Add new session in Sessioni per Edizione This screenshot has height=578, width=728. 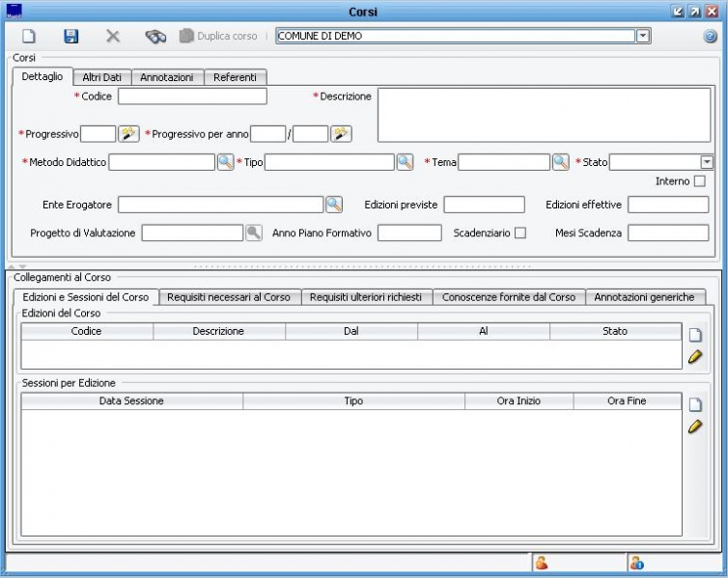click(694, 405)
